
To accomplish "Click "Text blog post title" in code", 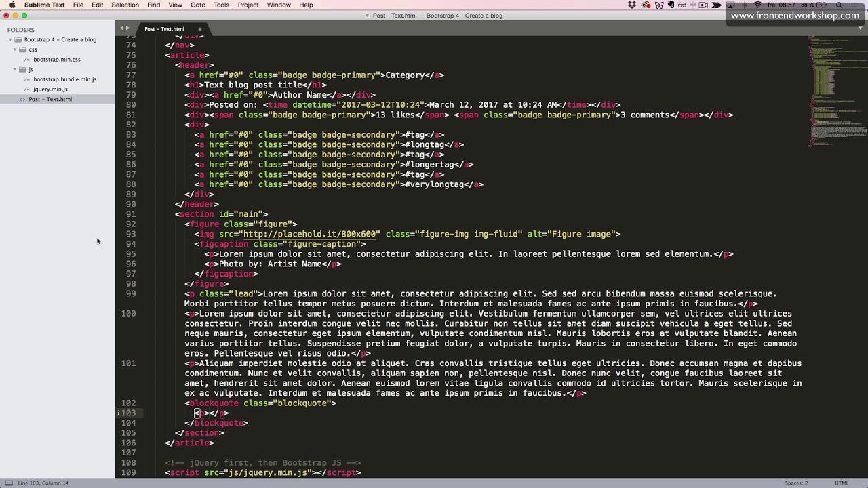I will [x=253, y=85].
